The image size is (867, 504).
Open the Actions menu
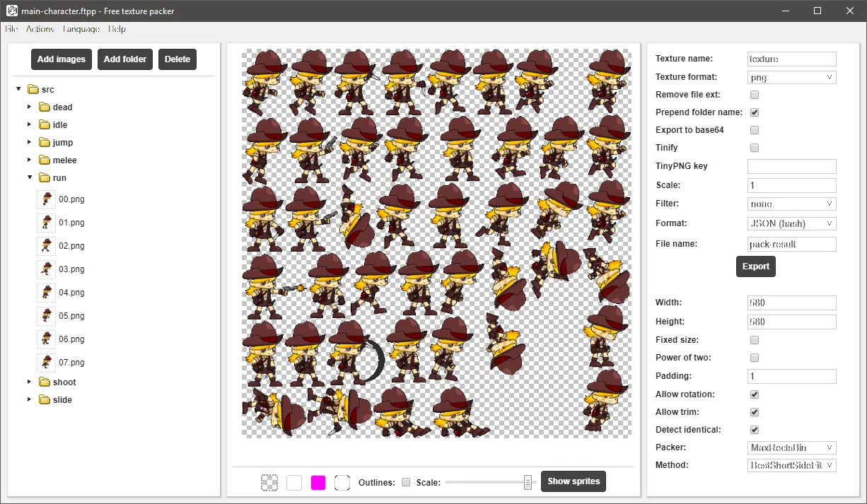40,29
